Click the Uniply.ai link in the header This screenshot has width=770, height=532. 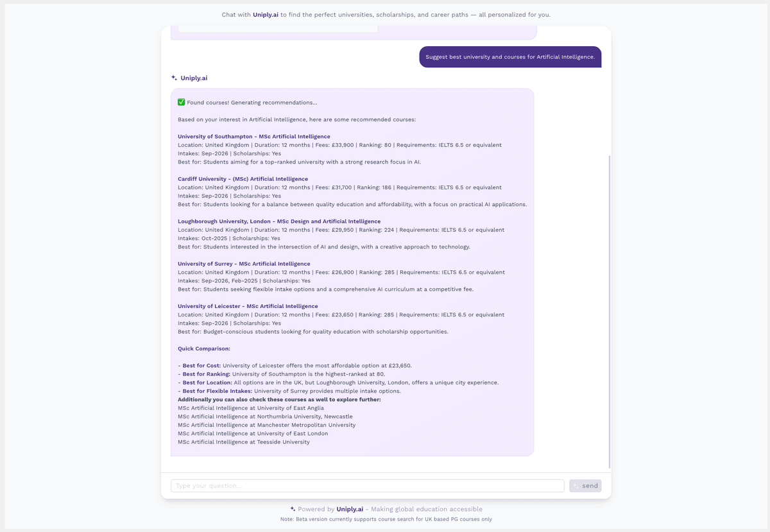point(265,14)
